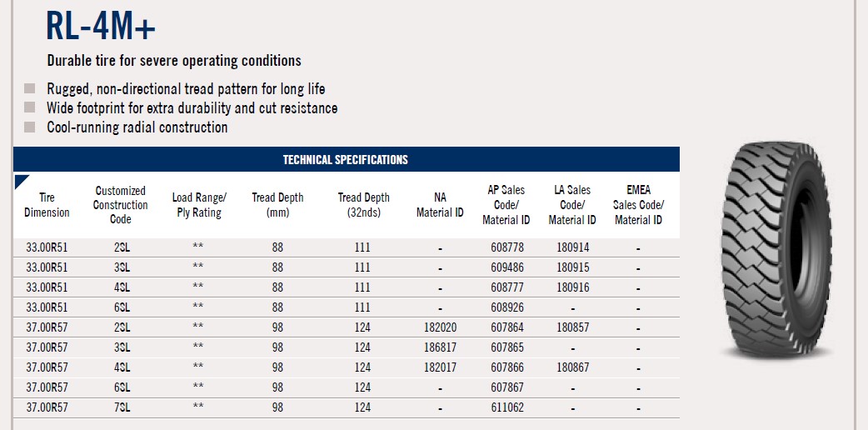Click the Tread Depth (mm) column header
The width and height of the screenshot is (868, 430).
tap(277, 205)
